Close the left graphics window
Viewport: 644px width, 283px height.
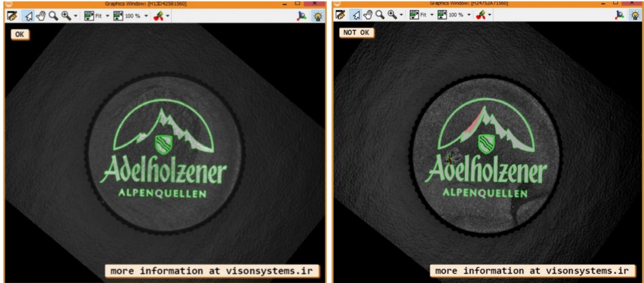(315, 4)
